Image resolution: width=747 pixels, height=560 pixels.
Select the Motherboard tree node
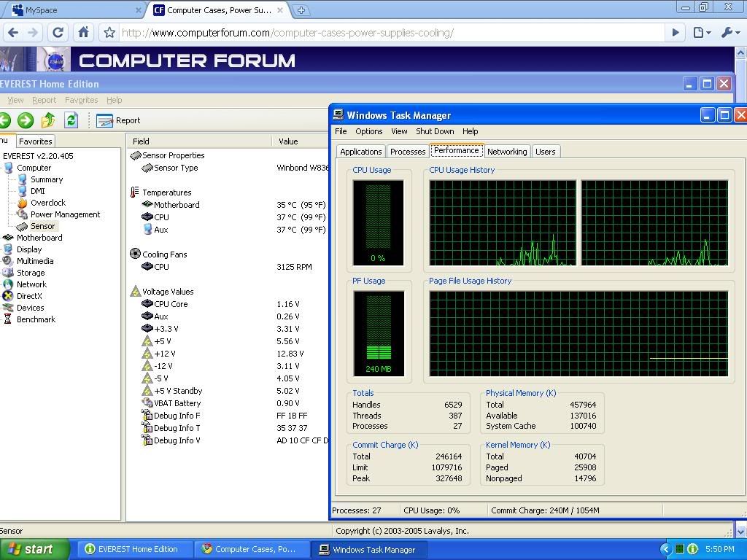coord(39,238)
